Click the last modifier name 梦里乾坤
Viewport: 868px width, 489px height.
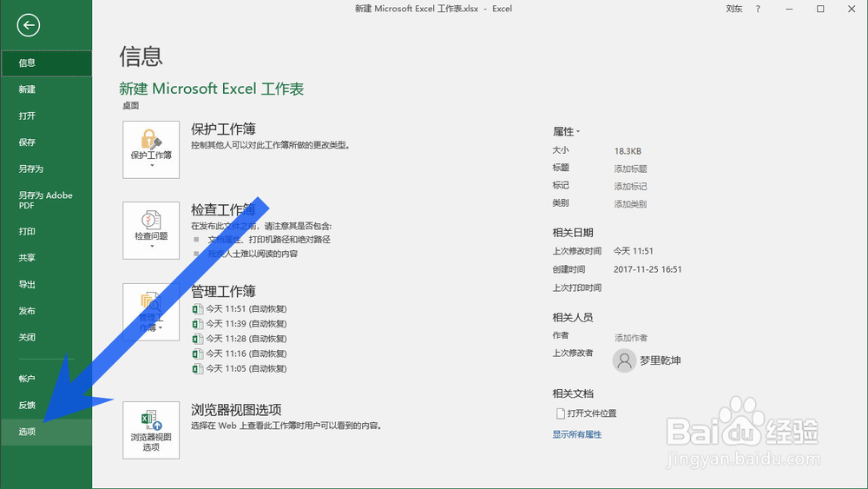pos(661,360)
